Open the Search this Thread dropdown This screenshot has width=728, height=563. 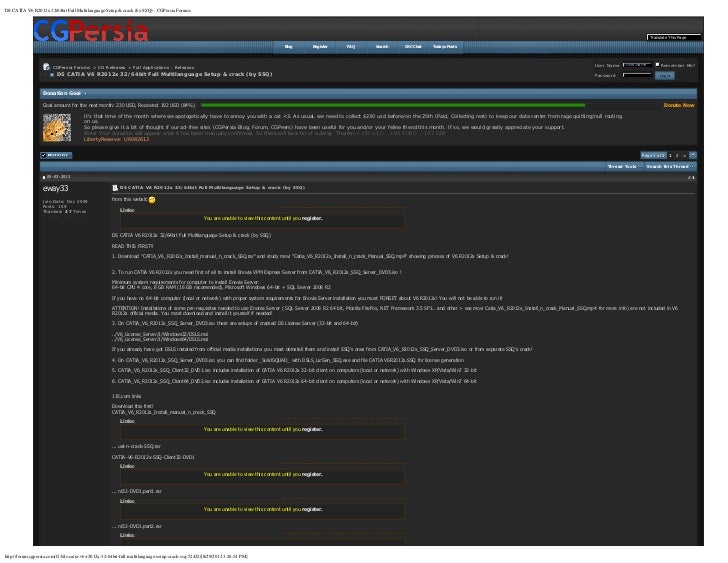pyautogui.click(x=670, y=166)
